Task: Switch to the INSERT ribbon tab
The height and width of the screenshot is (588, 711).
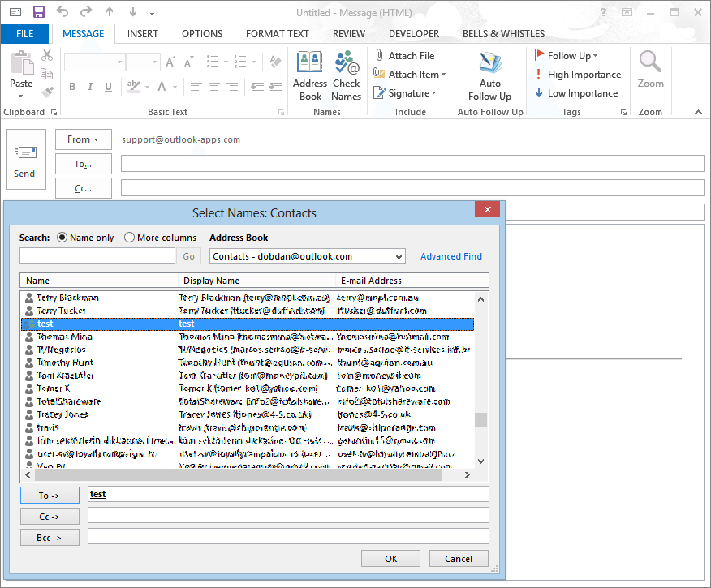Action: [x=142, y=34]
